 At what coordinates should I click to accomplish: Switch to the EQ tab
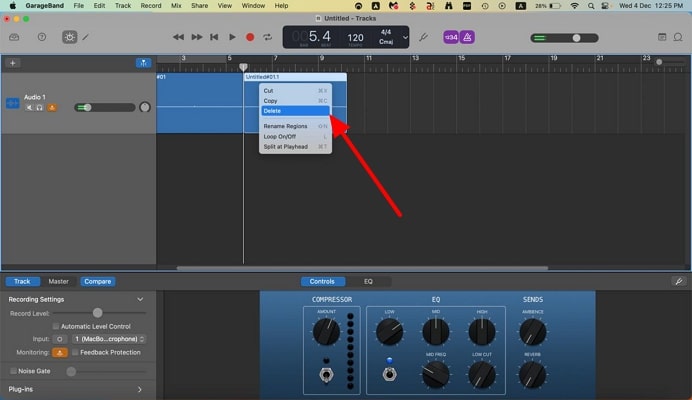368,281
